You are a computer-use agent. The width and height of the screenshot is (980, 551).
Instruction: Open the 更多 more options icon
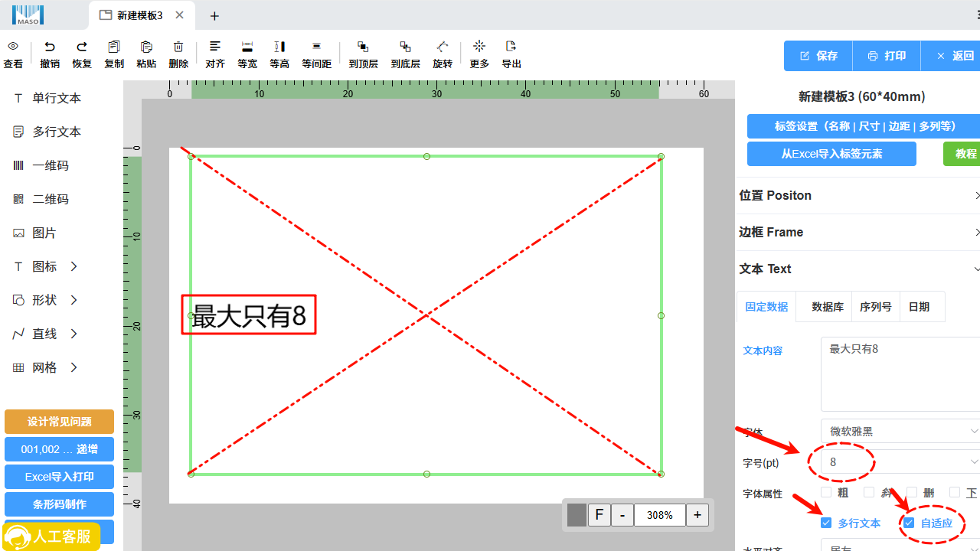click(479, 47)
